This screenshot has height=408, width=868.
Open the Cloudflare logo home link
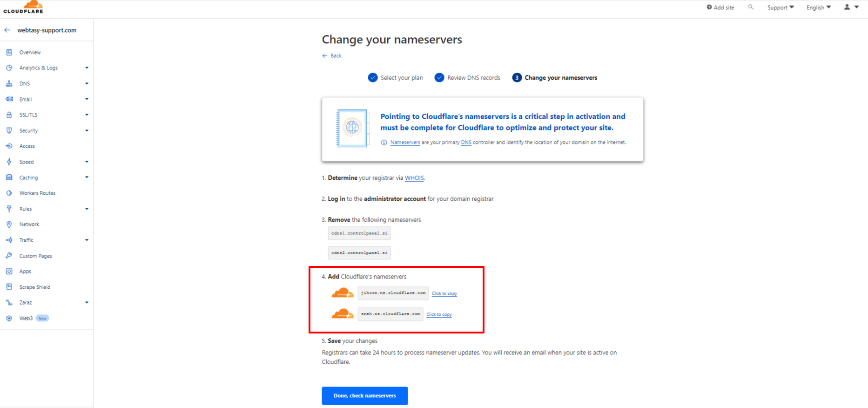[x=23, y=7]
